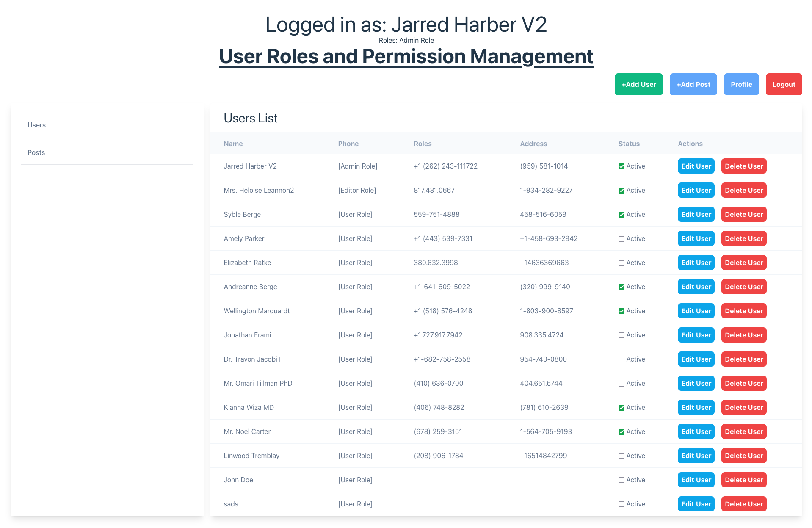Viewport: 812px width, 528px height.
Task: Edit user Wellington Marquardt
Action: click(696, 311)
